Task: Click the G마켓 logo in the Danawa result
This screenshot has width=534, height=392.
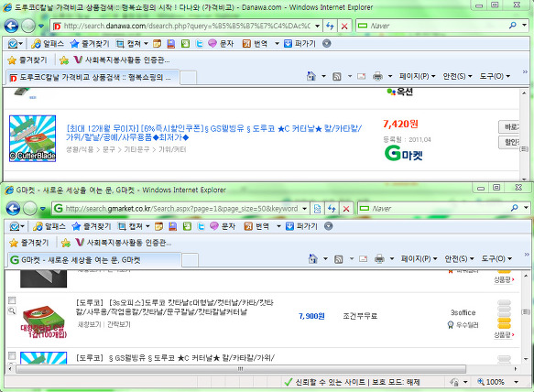Action: 403,153
